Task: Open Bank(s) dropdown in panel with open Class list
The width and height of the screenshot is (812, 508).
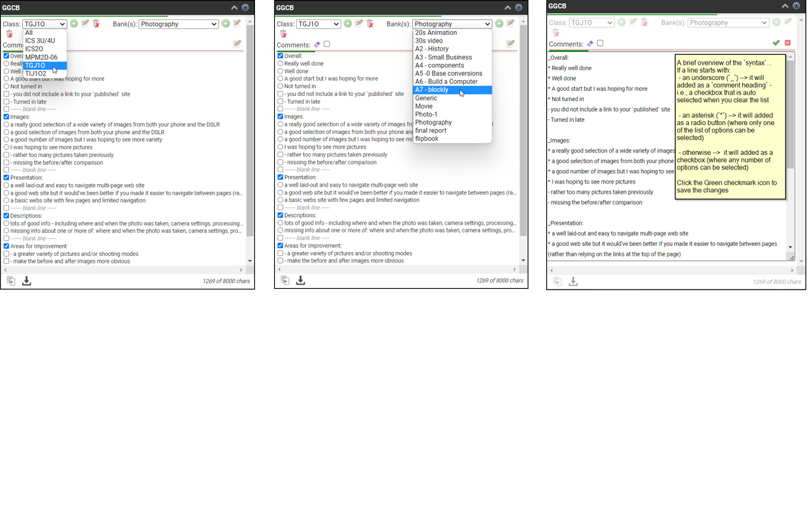Action: point(179,24)
